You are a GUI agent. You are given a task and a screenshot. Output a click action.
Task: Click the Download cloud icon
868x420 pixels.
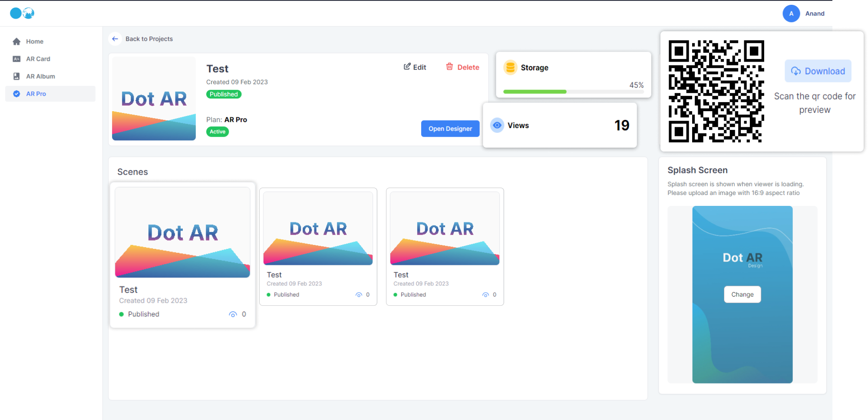pyautogui.click(x=795, y=71)
